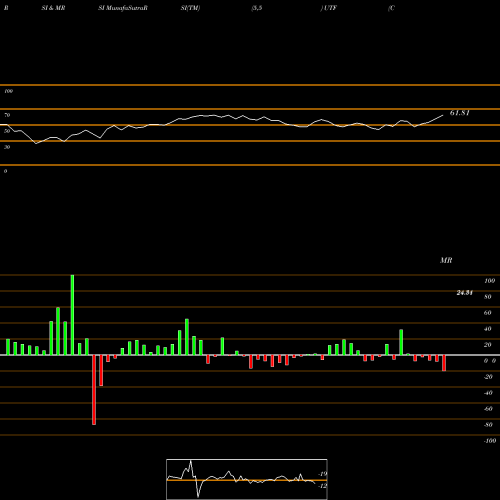Click the RSI axis label 30
The height and width of the screenshot is (500, 500).
[7, 147]
